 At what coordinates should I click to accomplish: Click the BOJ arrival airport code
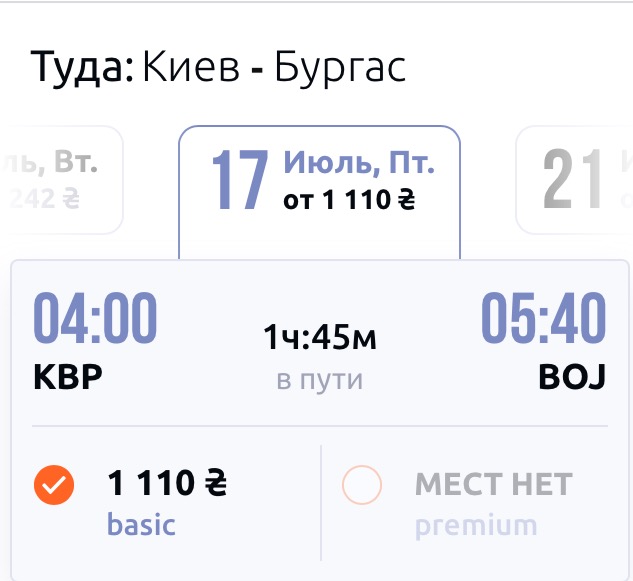(572, 379)
